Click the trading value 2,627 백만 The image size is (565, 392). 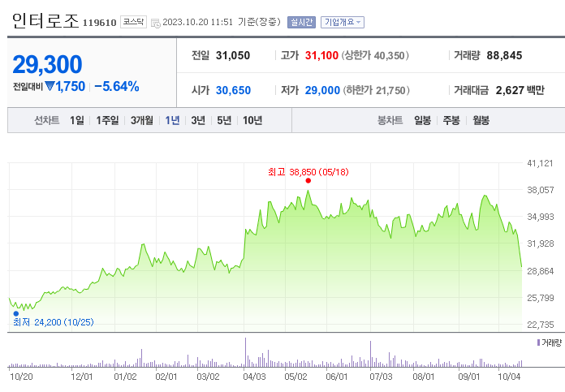[x=520, y=90]
